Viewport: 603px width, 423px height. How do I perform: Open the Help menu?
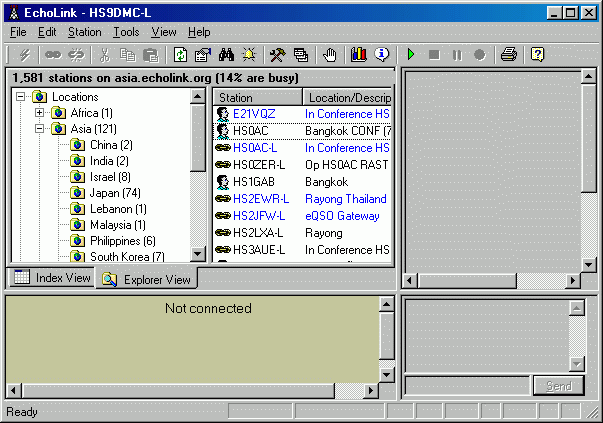(199, 32)
